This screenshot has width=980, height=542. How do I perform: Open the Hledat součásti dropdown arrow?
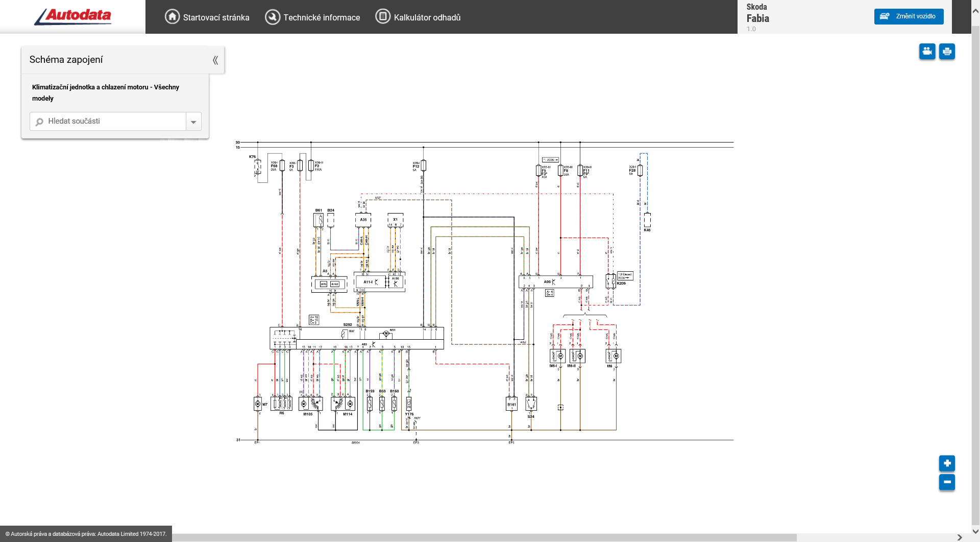tap(193, 122)
